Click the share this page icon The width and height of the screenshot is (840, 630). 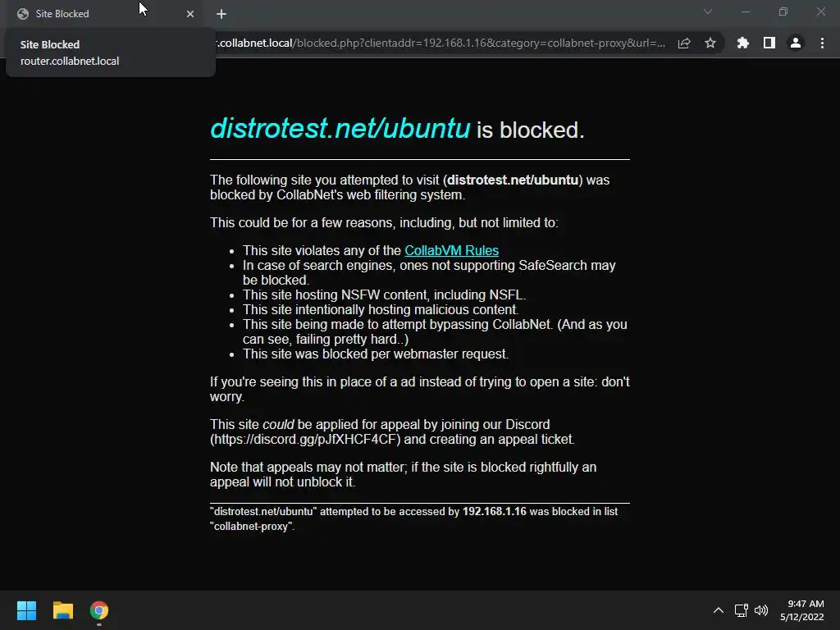(x=684, y=43)
